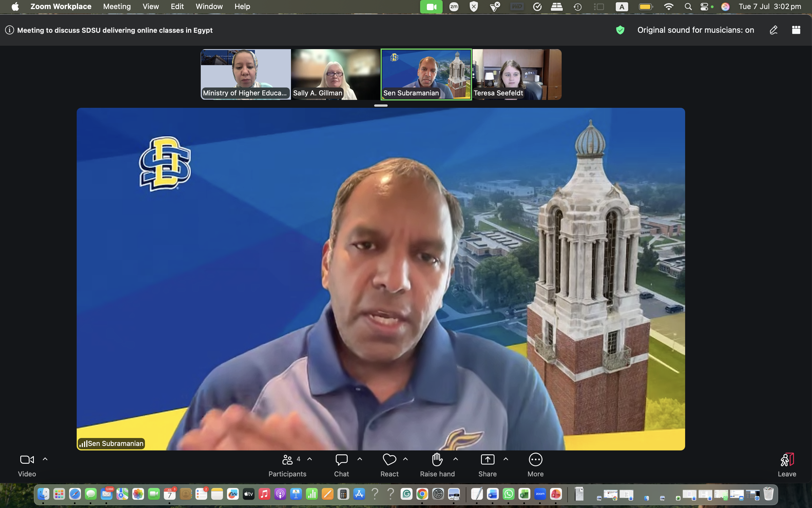Open WhatsApp from the Dock
Image resolution: width=812 pixels, height=508 pixels.
508,494
